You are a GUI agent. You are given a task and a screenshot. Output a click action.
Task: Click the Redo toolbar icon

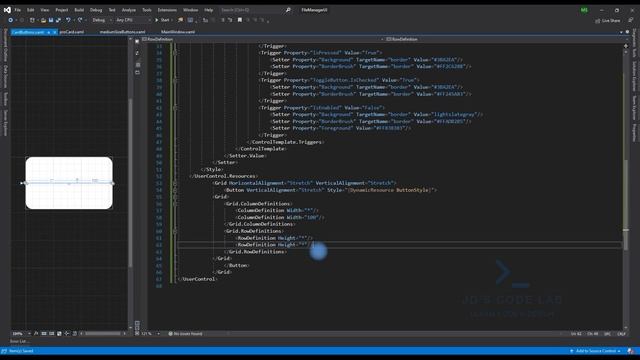(x=80, y=20)
